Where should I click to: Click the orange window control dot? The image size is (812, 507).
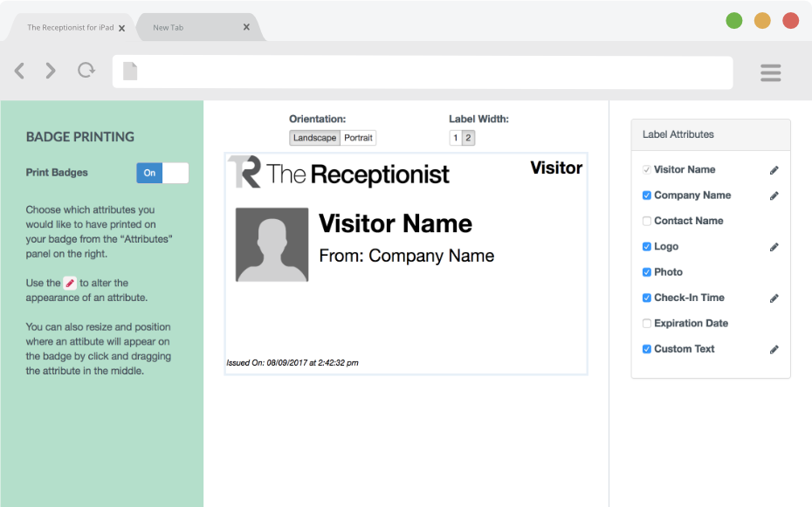762,21
